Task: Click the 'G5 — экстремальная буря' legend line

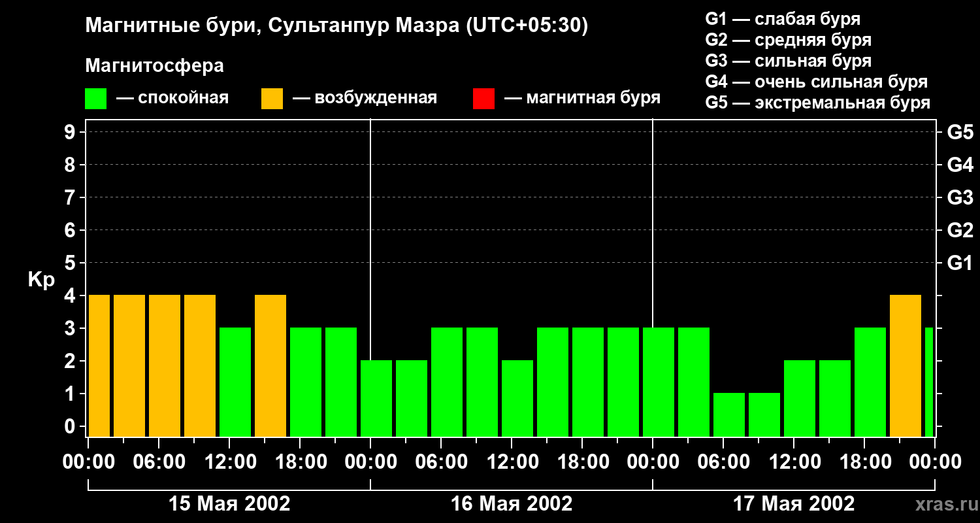Action: pyautogui.click(x=817, y=103)
